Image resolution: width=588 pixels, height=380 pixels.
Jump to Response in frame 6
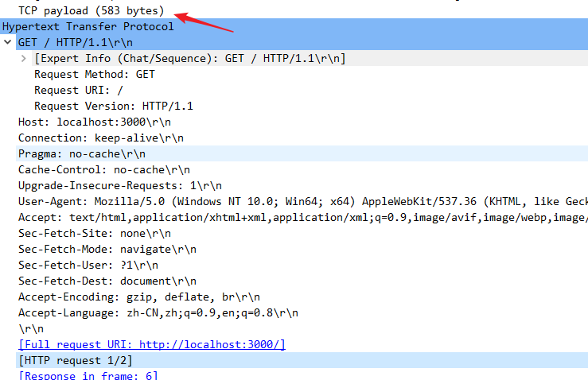point(88,375)
